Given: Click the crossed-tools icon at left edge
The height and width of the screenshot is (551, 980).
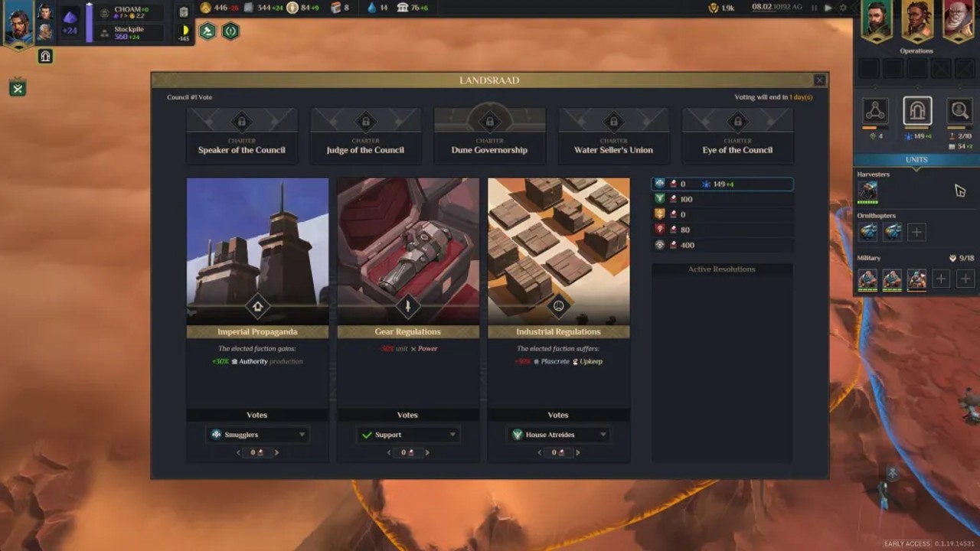Looking at the screenshot, I should tap(18, 88).
